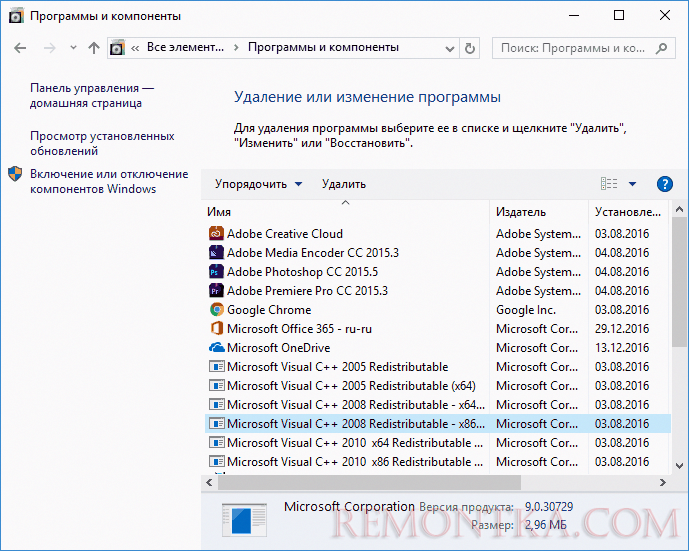Click the vertical scrollbar up arrow

coord(679,208)
